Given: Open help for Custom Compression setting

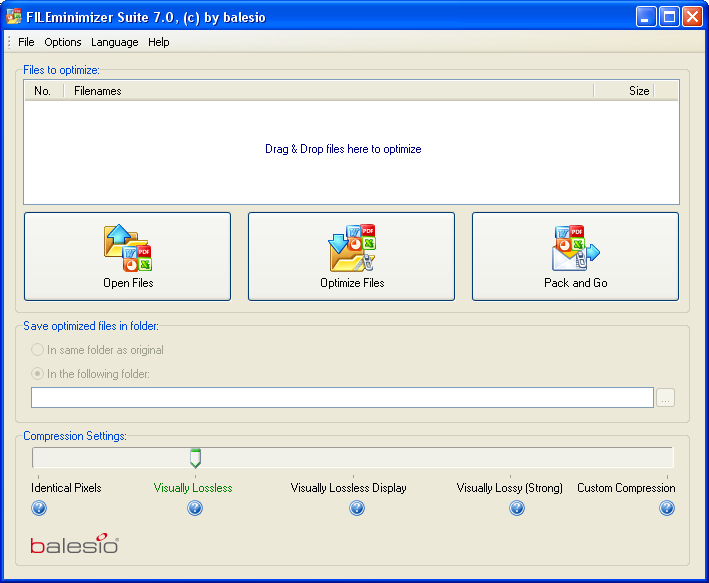Looking at the screenshot, I should [667, 508].
